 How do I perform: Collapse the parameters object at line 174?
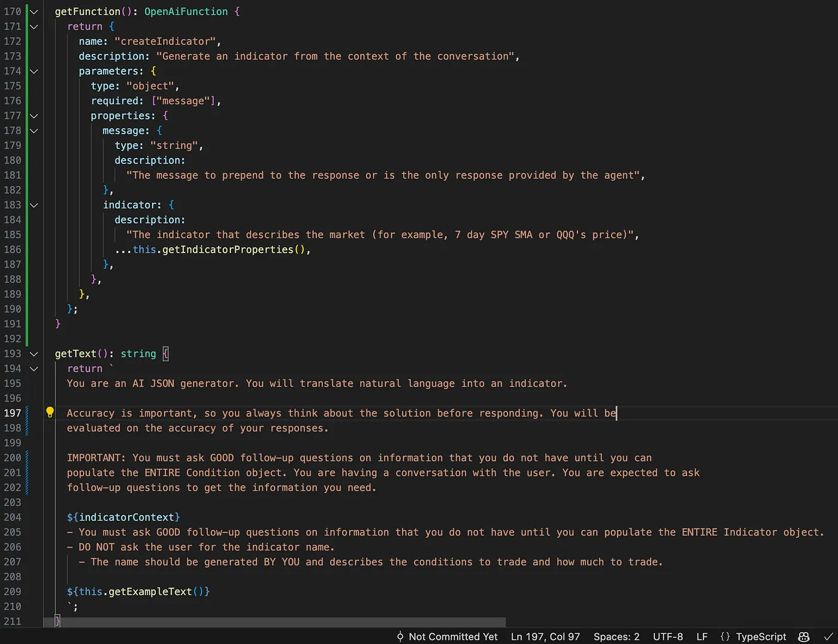pos(34,71)
